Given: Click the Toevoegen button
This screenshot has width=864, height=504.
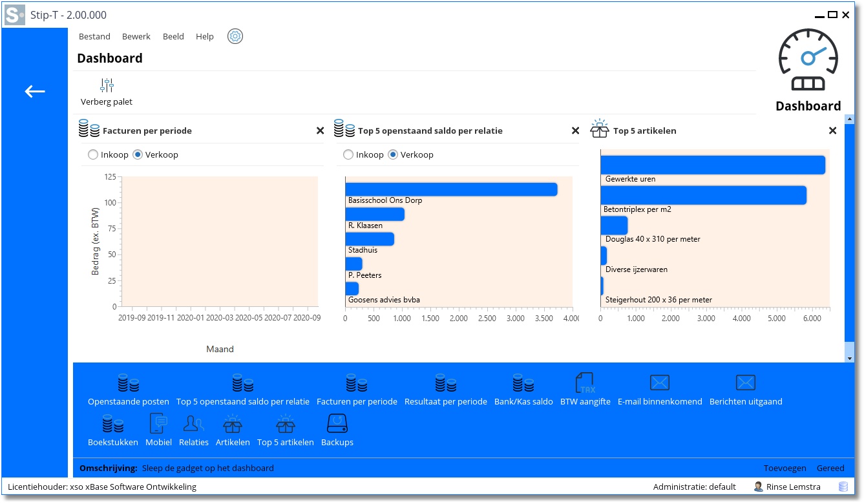Looking at the screenshot, I should 785,468.
